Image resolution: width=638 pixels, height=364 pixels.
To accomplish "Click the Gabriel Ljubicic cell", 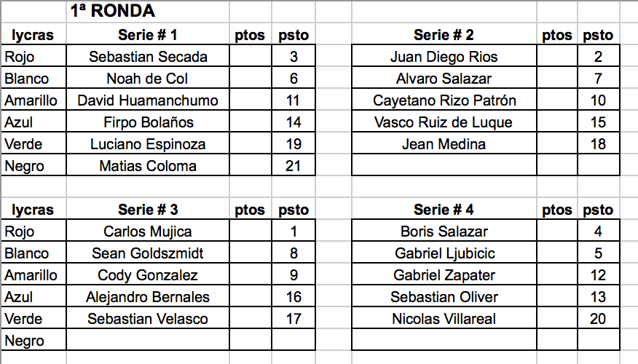I will click(x=444, y=253).
